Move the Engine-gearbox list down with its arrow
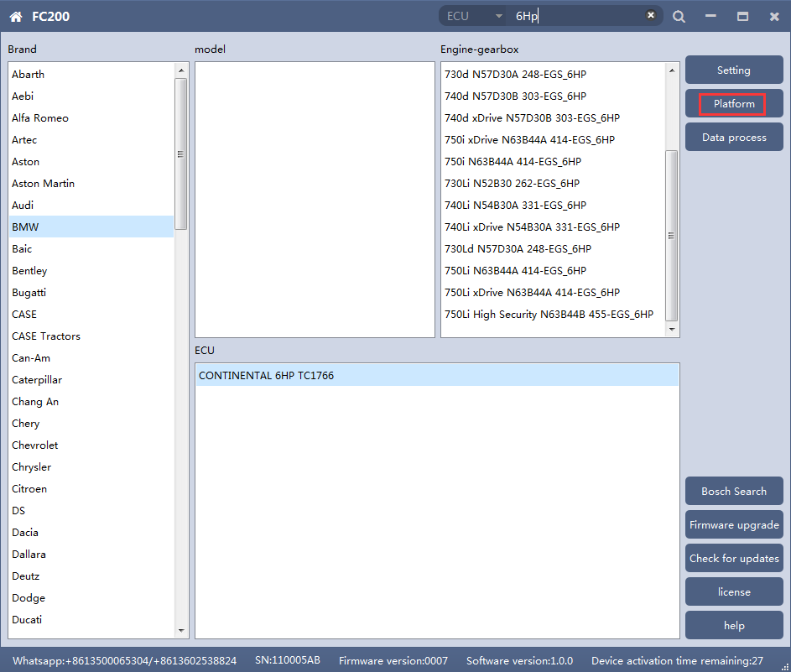 (x=672, y=330)
